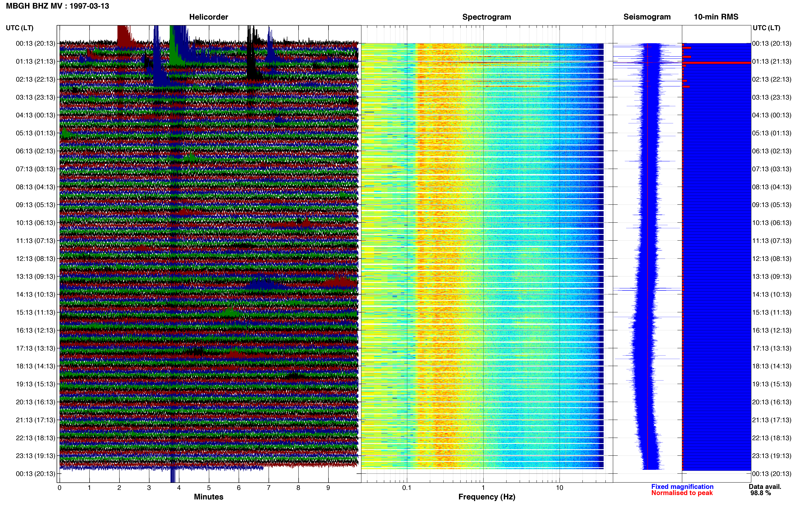Click 14:13 (10:13) on the Helicorder time axis
Screen dimensions: 812x508
pos(35,295)
